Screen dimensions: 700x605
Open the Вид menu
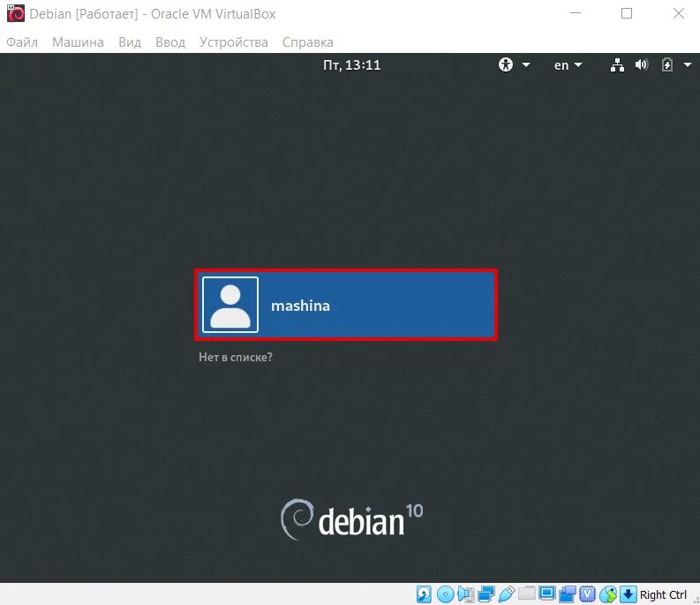click(x=130, y=42)
